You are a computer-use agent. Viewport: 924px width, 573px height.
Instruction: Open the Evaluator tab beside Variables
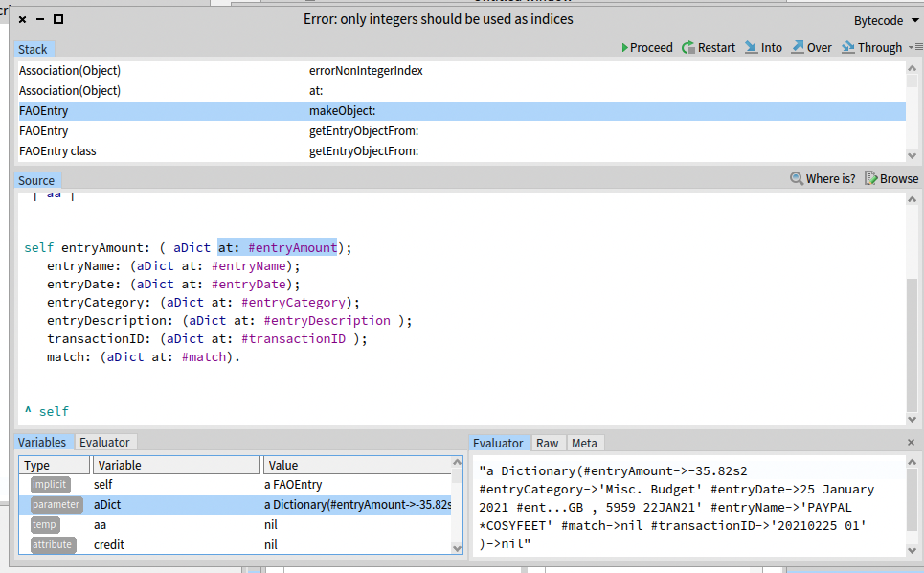(104, 442)
